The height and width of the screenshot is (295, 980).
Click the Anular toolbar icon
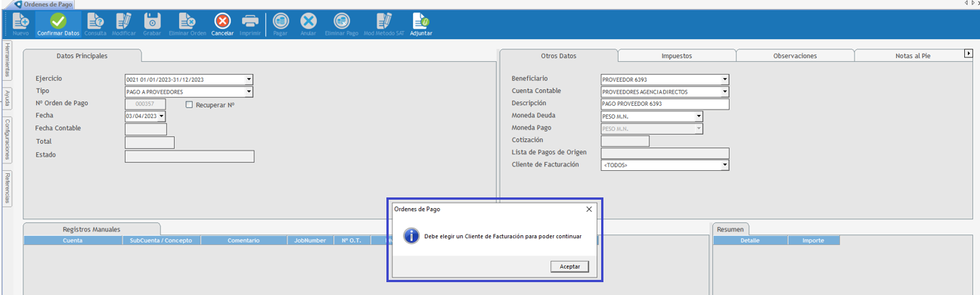coord(309,21)
